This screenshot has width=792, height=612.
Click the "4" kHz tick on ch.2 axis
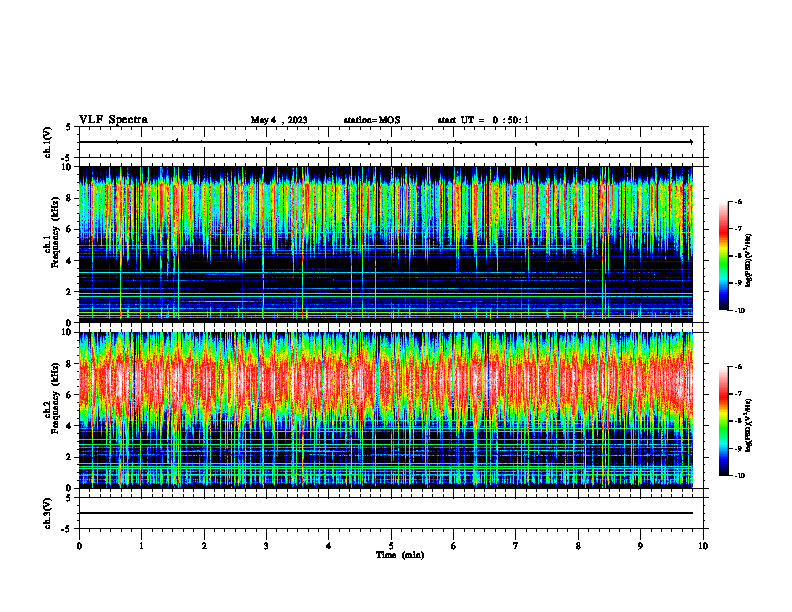70,426
